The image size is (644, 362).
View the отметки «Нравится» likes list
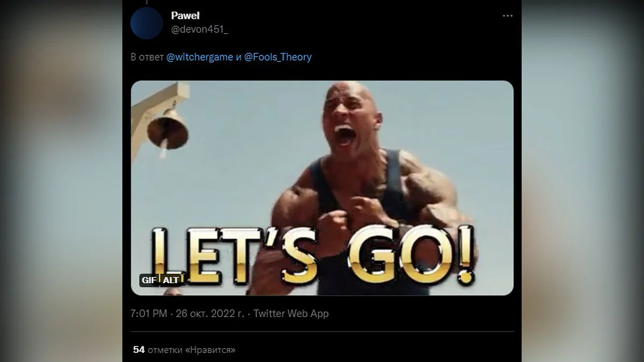tap(192, 350)
